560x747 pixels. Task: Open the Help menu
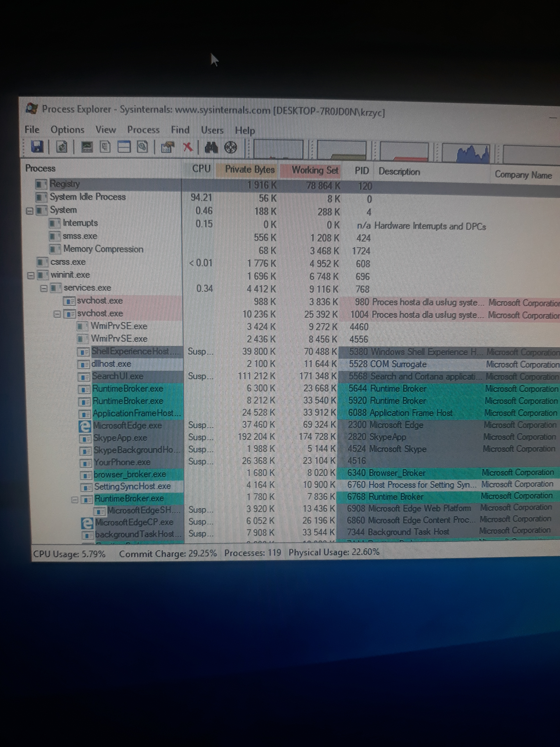point(245,131)
